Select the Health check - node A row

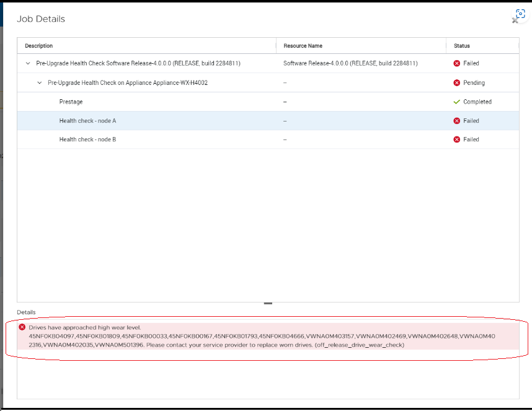pyautogui.click(x=268, y=121)
